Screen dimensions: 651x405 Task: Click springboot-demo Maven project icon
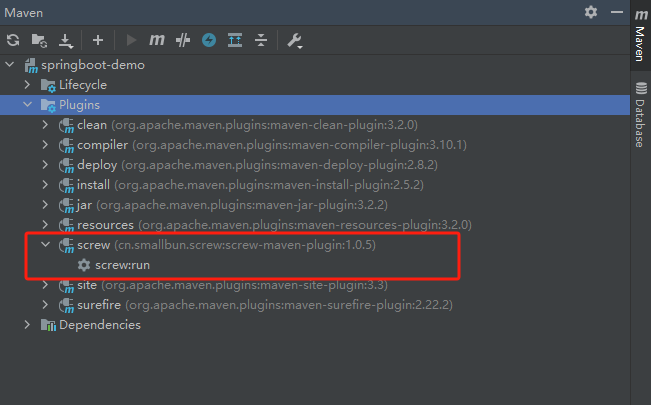click(31, 66)
